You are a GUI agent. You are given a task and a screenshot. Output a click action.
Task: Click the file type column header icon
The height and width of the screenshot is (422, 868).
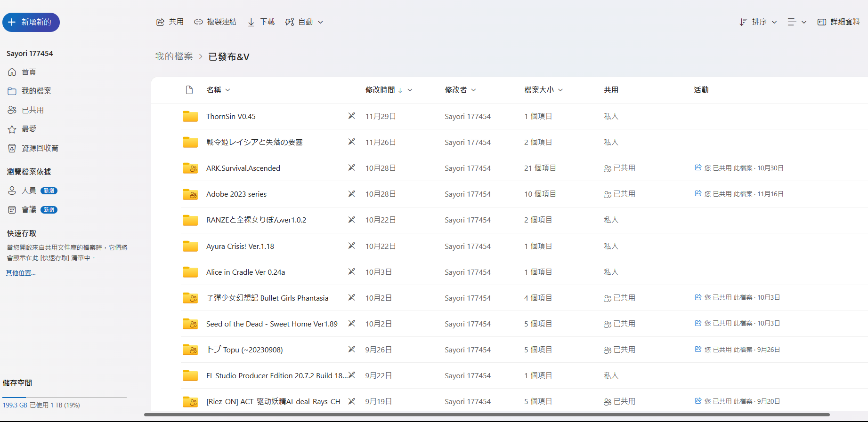[189, 90]
